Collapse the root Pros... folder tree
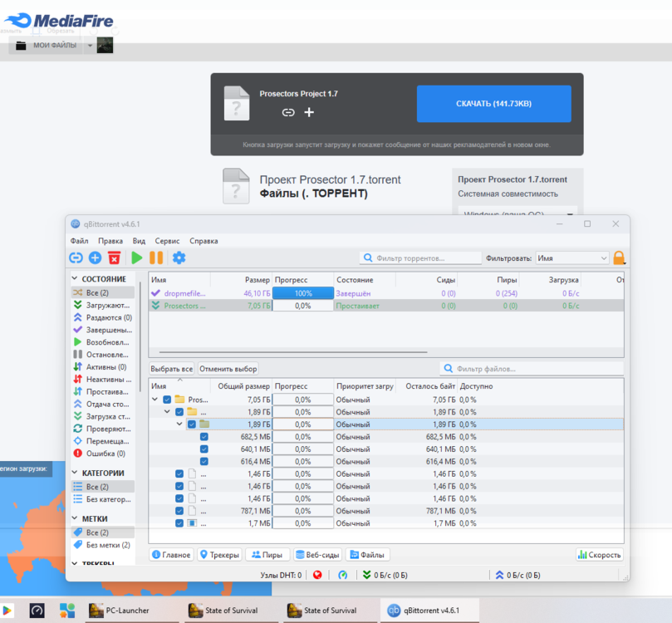672x623 pixels. click(155, 400)
